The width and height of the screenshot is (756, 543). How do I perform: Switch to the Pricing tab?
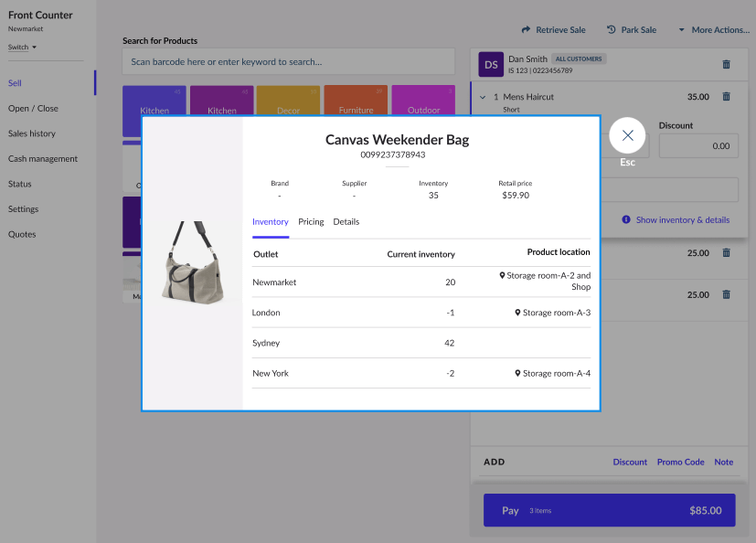[x=311, y=221]
